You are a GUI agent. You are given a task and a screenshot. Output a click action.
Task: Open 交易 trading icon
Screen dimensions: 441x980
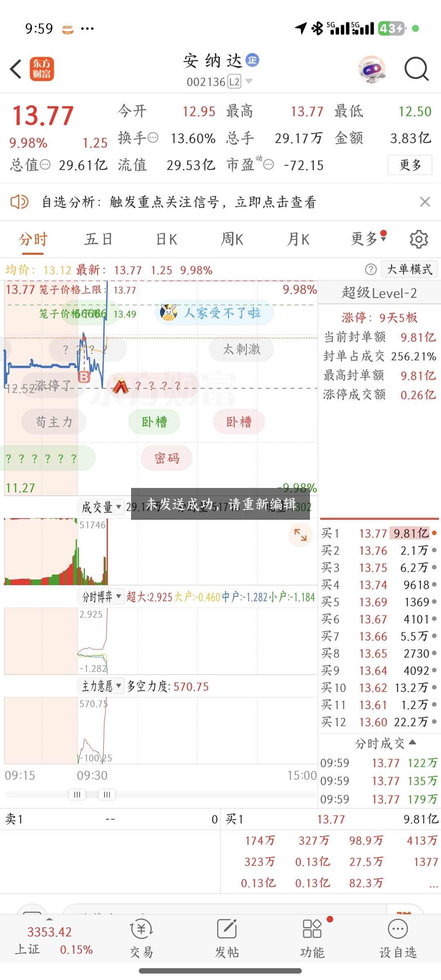click(x=141, y=939)
